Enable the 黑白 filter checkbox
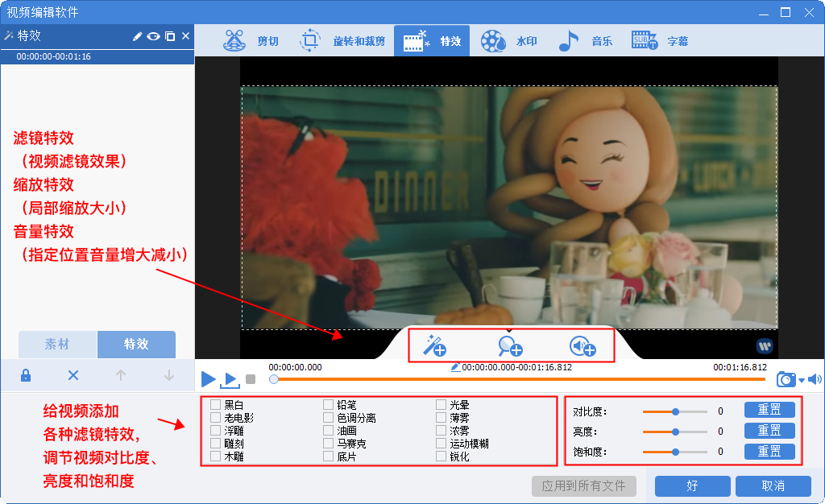Viewport: 825px width, 504px height. coord(215,405)
